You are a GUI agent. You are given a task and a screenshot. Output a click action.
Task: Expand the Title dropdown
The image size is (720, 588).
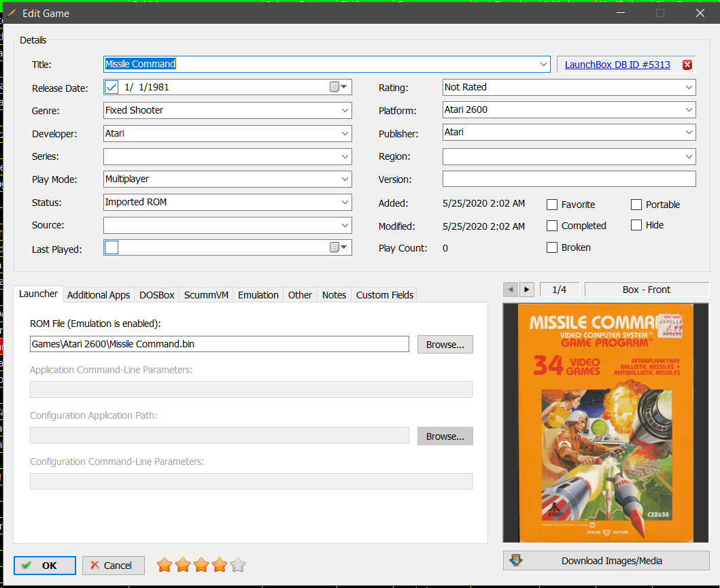pyautogui.click(x=543, y=65)
